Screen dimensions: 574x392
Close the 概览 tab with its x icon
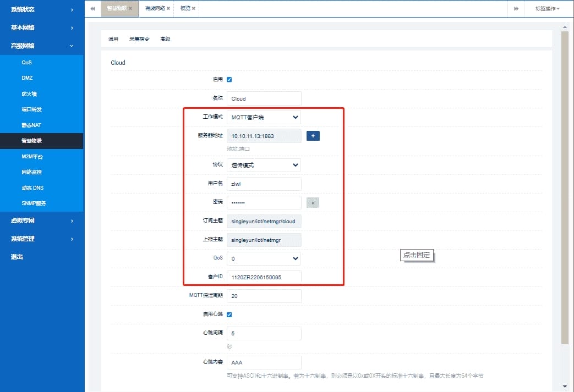pyautogui.click(x=194, y=8)
